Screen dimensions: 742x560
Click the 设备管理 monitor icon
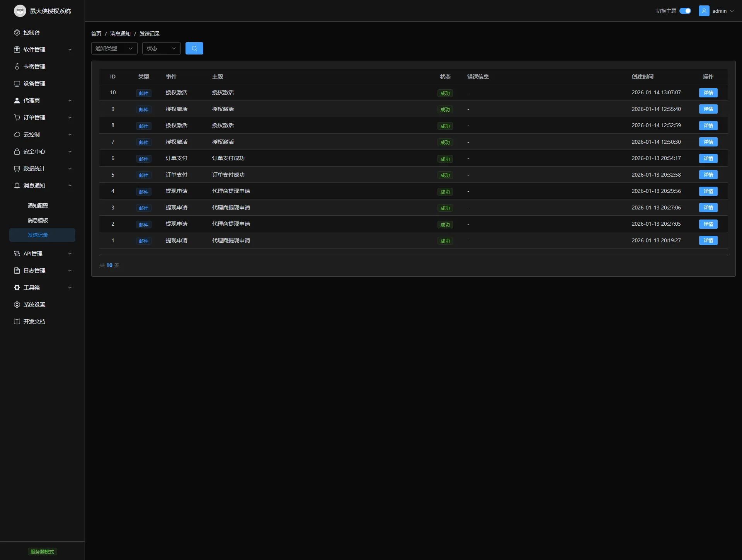(x=17, y=83)
